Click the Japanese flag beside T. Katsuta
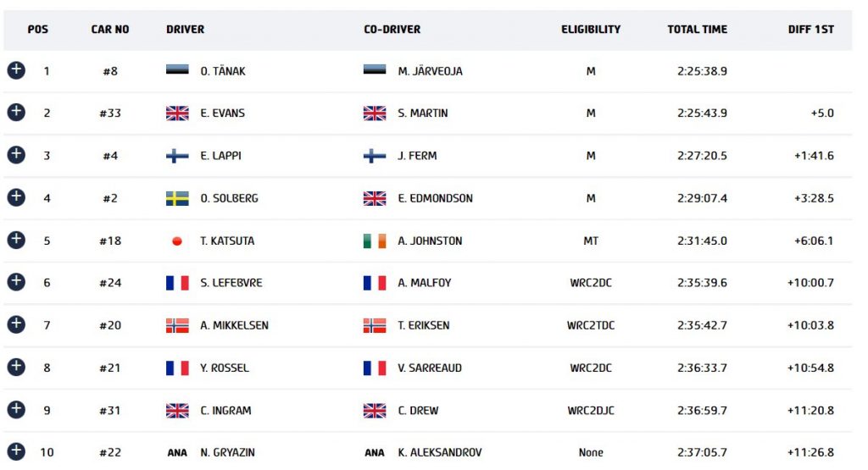Viewport: 868px width, 470px height. click(177, 241)
